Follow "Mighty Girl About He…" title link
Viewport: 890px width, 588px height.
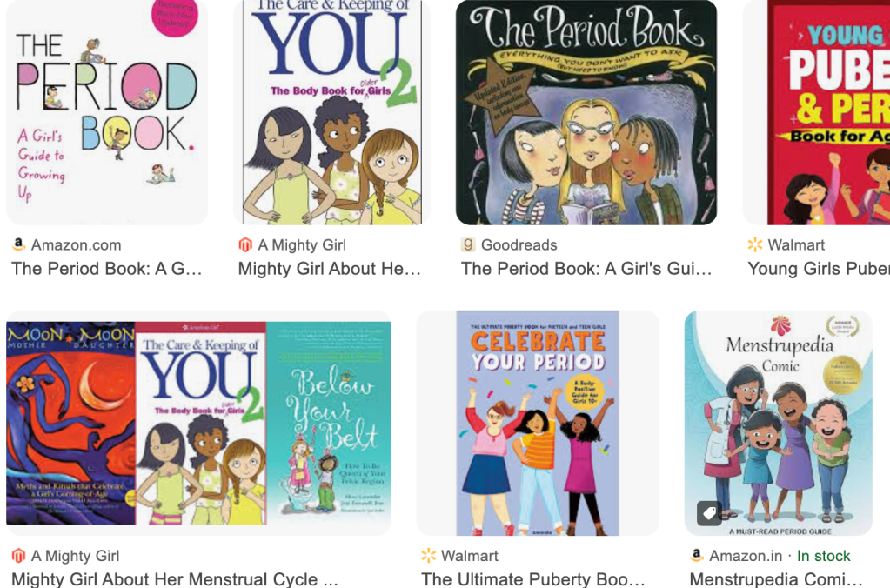[x=329, y=269]
